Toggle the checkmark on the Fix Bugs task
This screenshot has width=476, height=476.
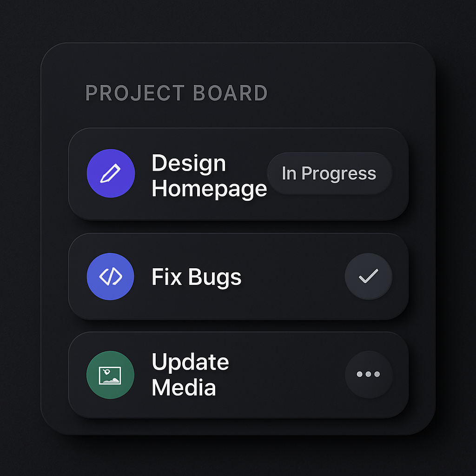[368, 277]
